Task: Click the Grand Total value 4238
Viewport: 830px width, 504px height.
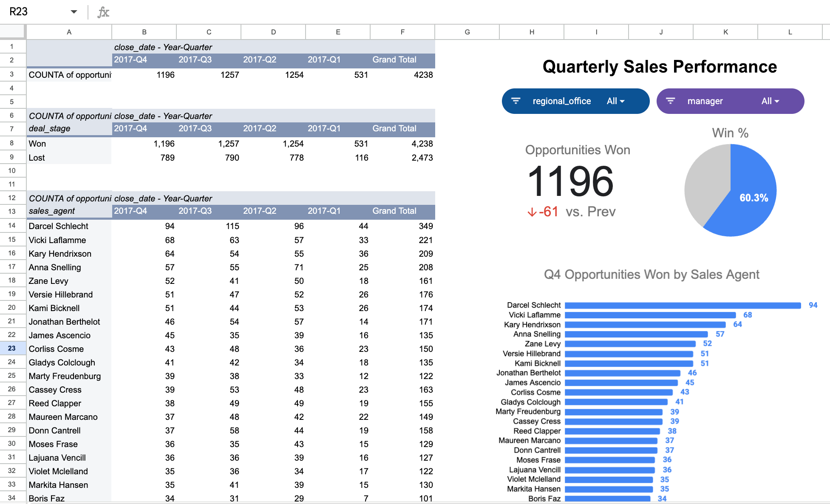Action: coord(424,75)
